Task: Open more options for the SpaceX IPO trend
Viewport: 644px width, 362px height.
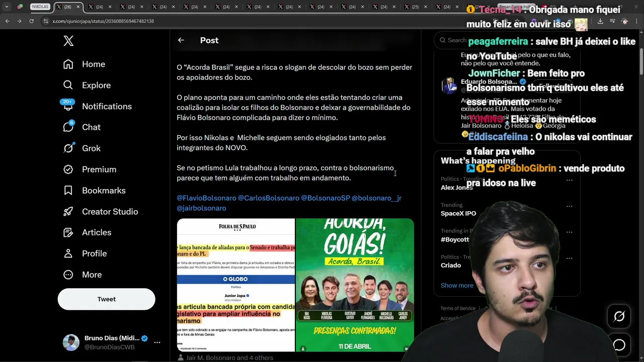Action: [x=569, y=206]
